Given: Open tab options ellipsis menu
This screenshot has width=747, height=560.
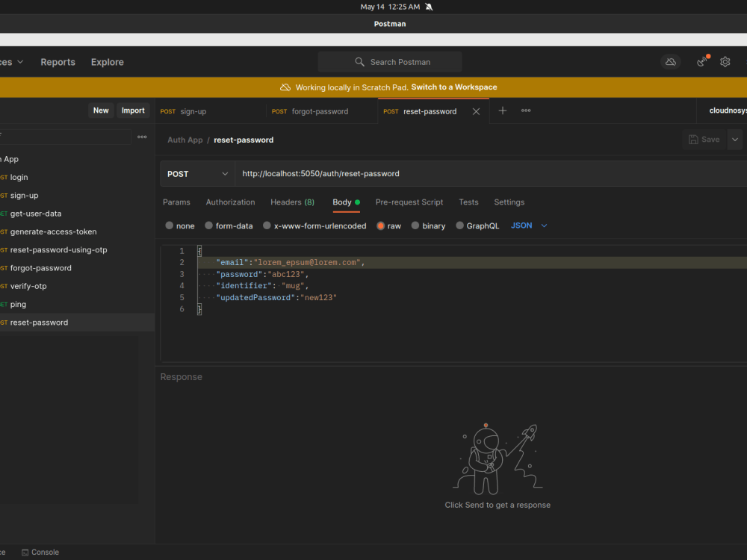Looking at the screenshot, I should 526,111.
